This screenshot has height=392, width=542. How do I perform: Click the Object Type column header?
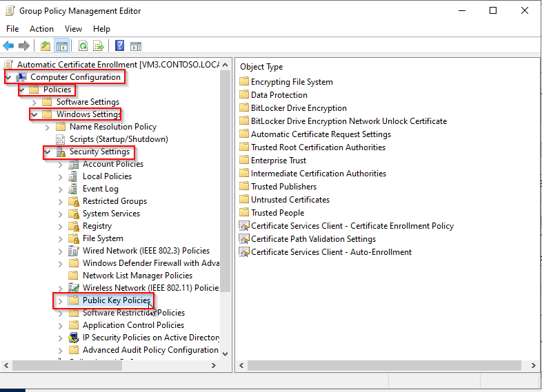pos(261,67)
